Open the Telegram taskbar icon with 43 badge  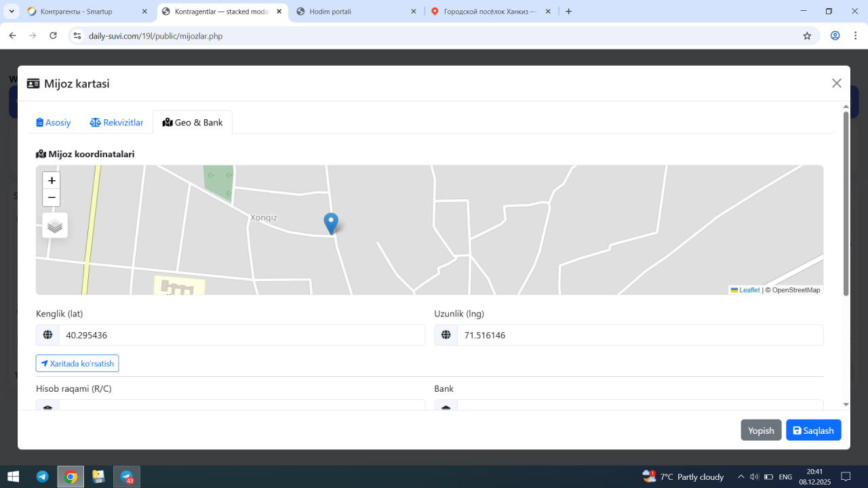(127, 476)
